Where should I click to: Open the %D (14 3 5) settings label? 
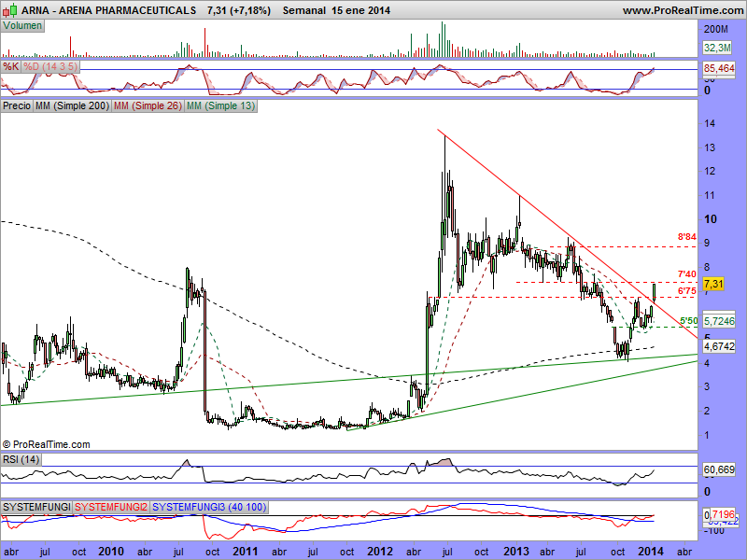[50, 66]
